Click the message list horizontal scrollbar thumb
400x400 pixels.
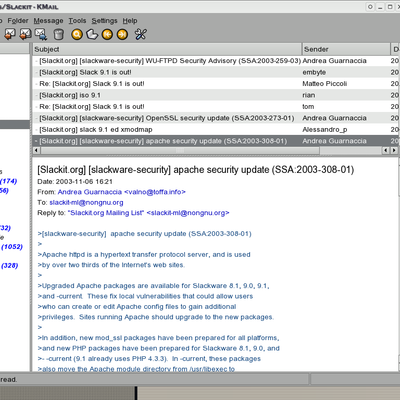coord(180,151)
